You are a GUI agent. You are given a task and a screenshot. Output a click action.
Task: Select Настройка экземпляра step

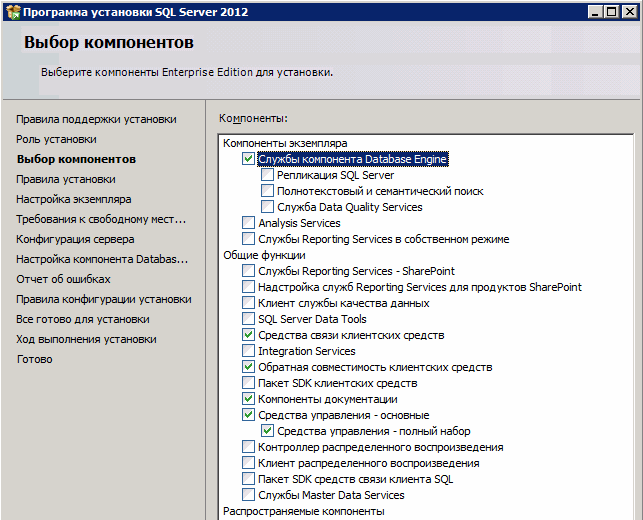click(x=74, y=199)
